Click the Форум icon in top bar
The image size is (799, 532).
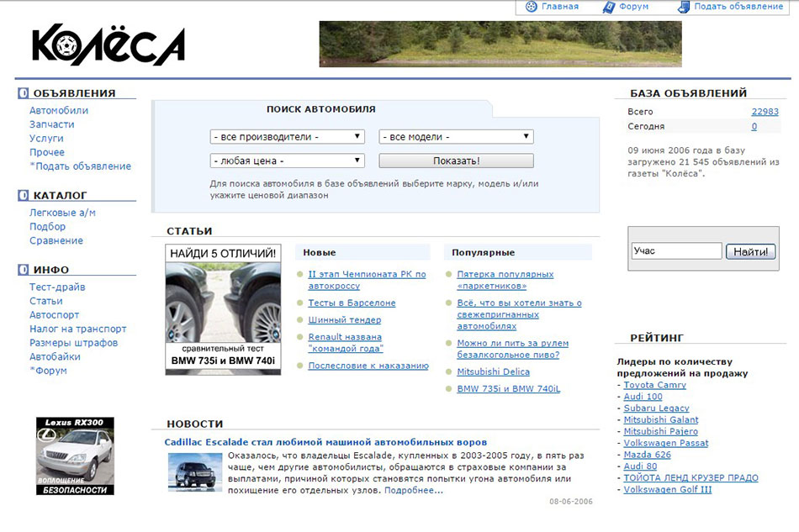click(608, 7)
